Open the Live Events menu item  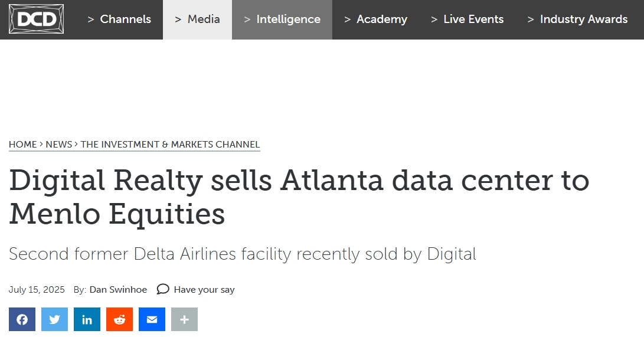click(468, 19)
